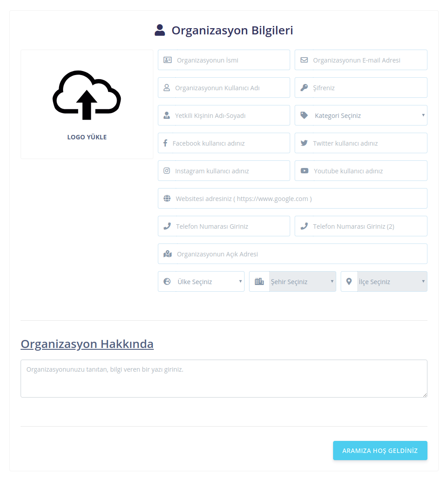
Task: Focus the Yetkili Kişinin Adı-Soyadı field
Action: click(230, 116)
